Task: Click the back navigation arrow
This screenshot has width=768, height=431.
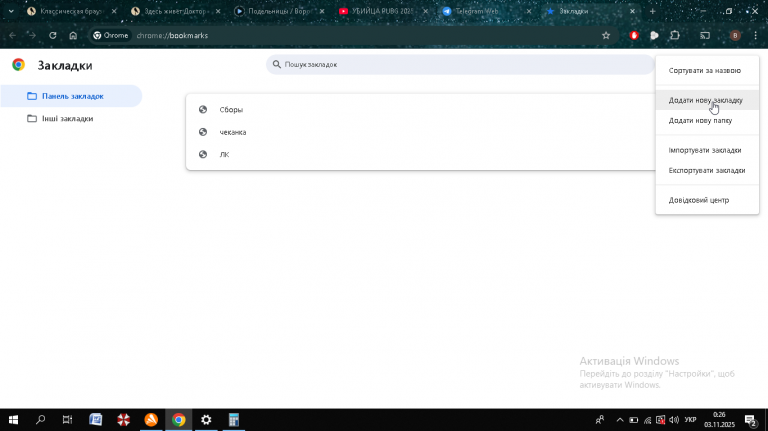Action: 13,35
